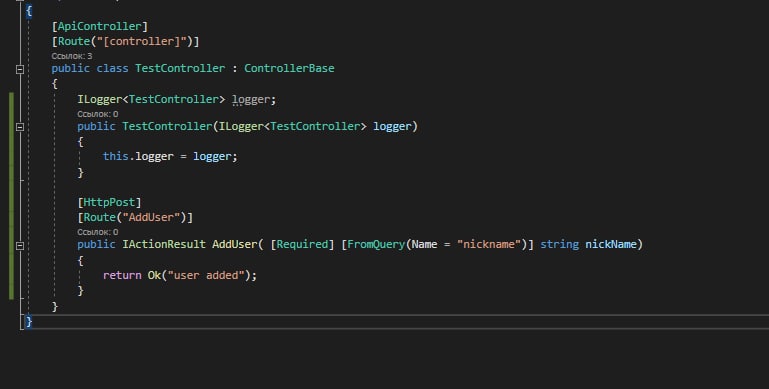This screenshot has width=769, height=389.
Task: Click the highlighted opening namespace brace
Action: click(29, 11)
